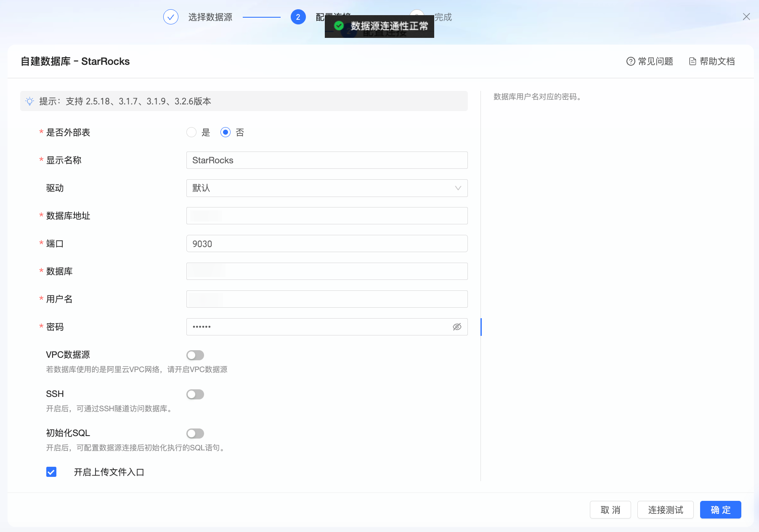Click the 开启上传文件入口 label
The height and width of the screenshot is (532, 759).
pyautogui.click(x=109, y=472)
